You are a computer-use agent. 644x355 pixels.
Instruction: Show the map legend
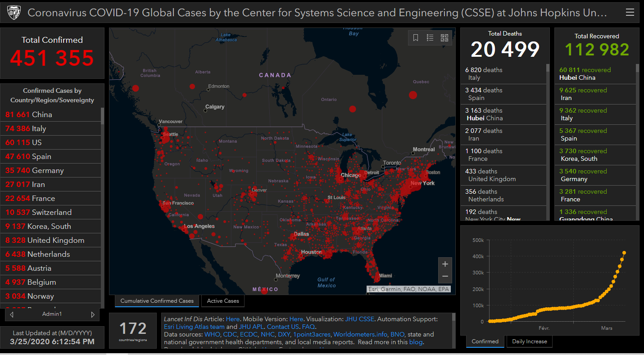(430, 38)
